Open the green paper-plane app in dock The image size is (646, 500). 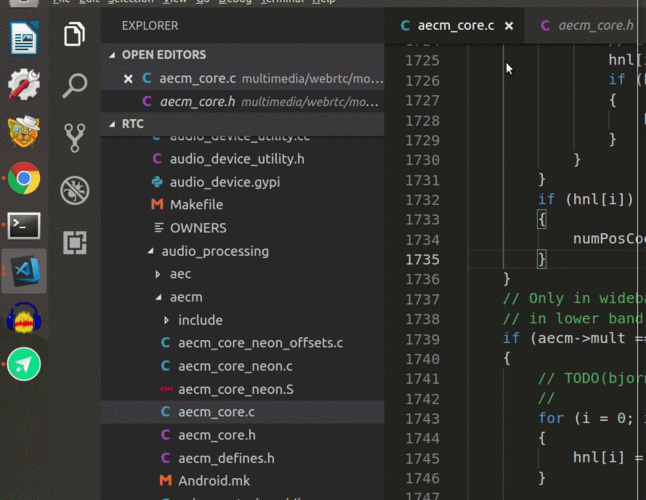(24, 364)
